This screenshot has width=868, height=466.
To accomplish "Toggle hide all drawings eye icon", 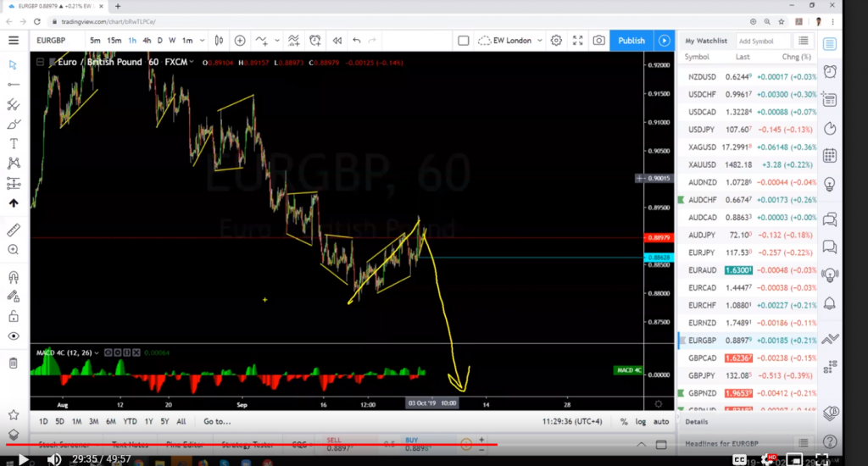I will (x=14, y=336).
